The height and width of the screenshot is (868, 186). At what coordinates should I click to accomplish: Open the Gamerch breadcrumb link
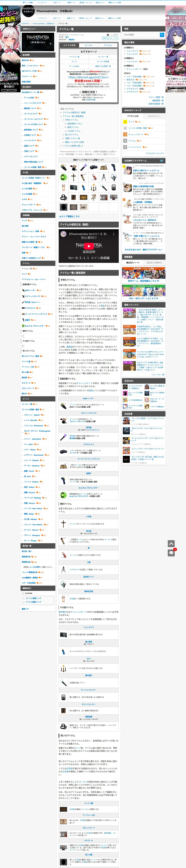(25, 24)
